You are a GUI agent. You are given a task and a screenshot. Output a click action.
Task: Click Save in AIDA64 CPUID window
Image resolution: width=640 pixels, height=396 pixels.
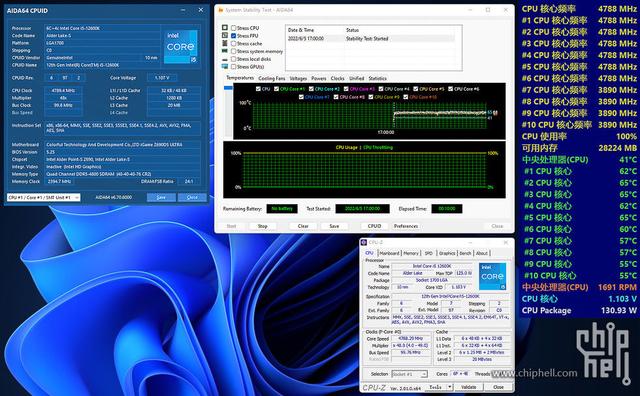161,197
